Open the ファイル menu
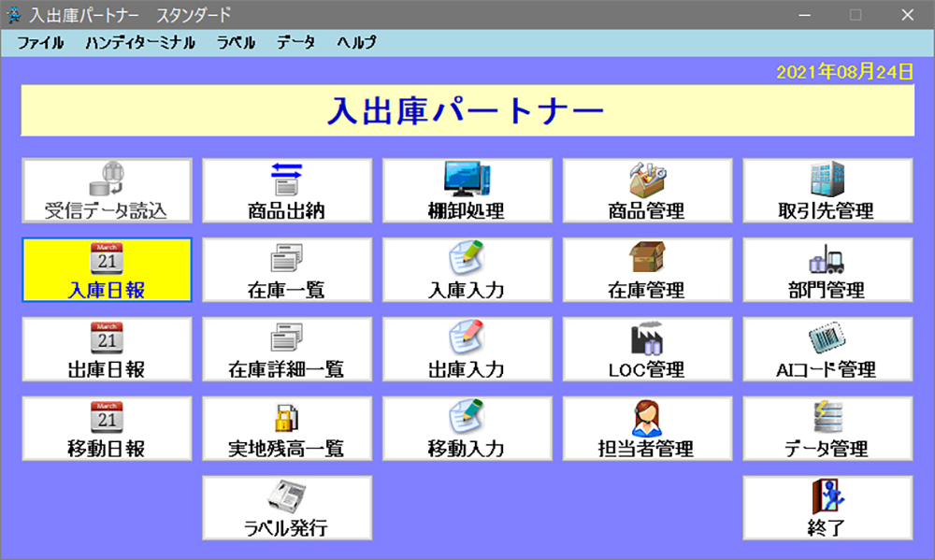The height and width of the screenshot is (560, 935). click(40, 43)
